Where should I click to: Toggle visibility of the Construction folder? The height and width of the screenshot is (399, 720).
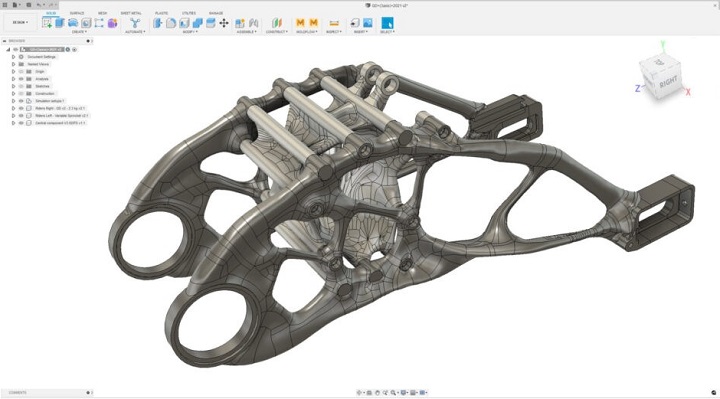click(21, 94)
